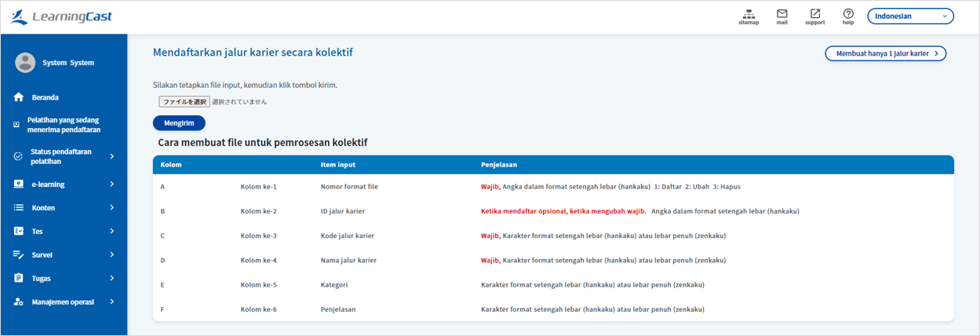Click the Penjelasan column header
The width and height of the screenshot is (980, 336).
(x=498, y=165)
